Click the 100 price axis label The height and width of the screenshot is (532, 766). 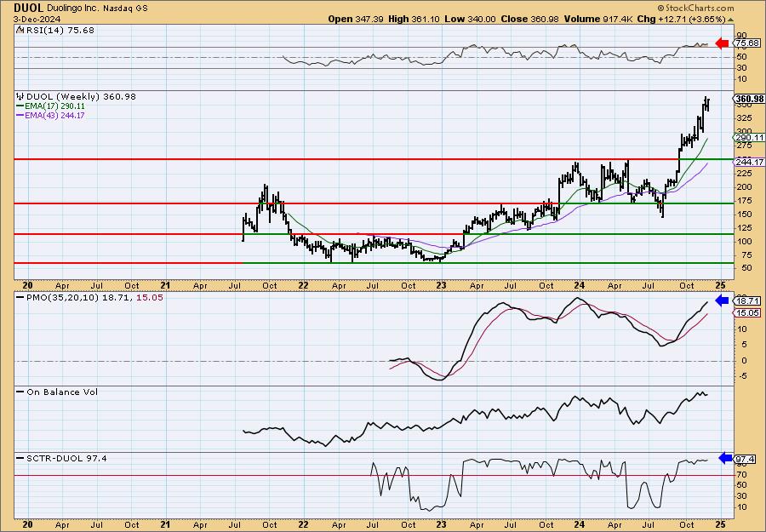point(744,242)
